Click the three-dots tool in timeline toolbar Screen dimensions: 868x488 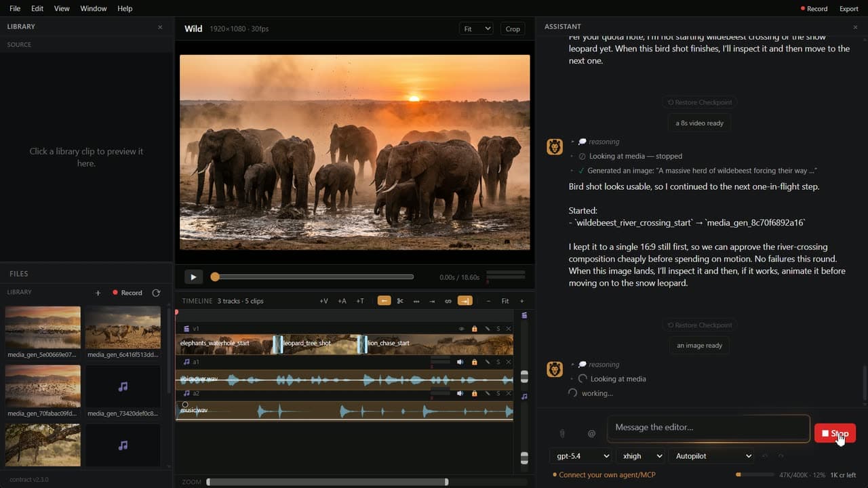416,301
